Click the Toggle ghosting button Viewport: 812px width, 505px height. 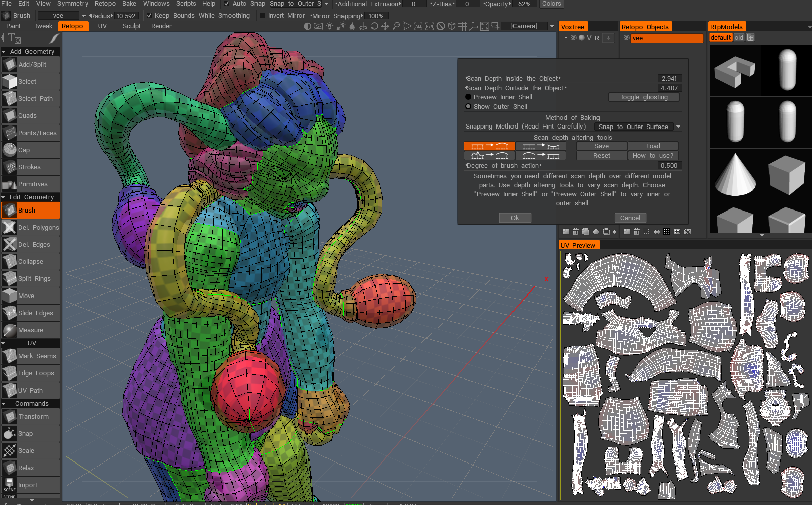[644, 97]
